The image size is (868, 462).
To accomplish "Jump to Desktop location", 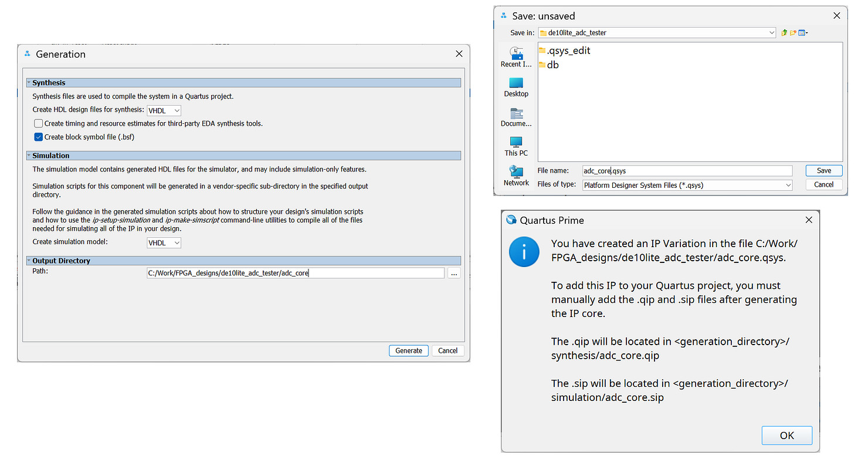I will click(x=516, y=87).
